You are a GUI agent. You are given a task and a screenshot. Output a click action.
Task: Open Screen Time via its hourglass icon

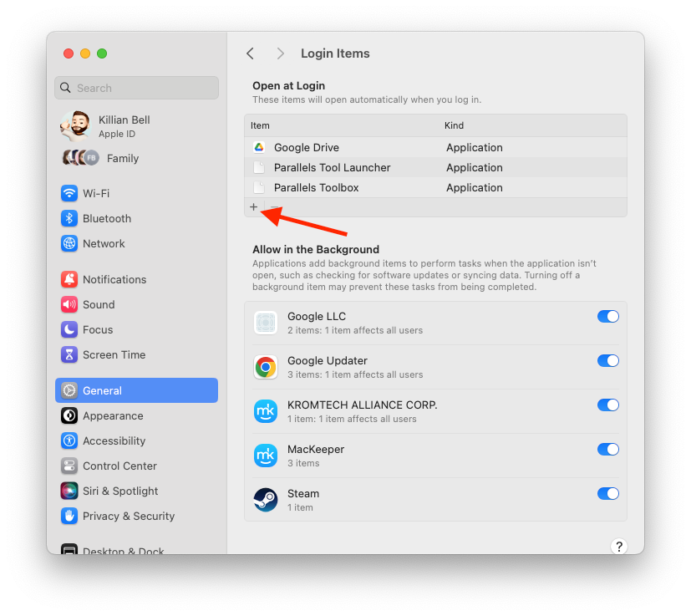(x=69, y=354)
